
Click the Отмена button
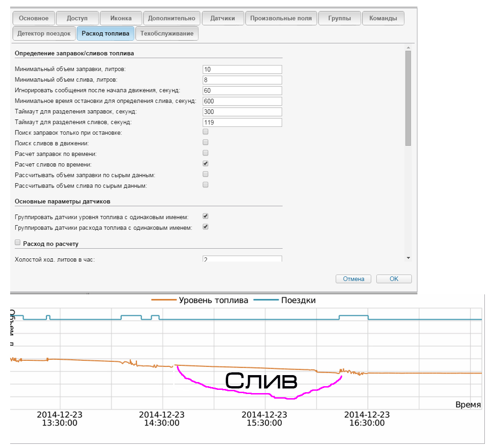coord(353,279)
